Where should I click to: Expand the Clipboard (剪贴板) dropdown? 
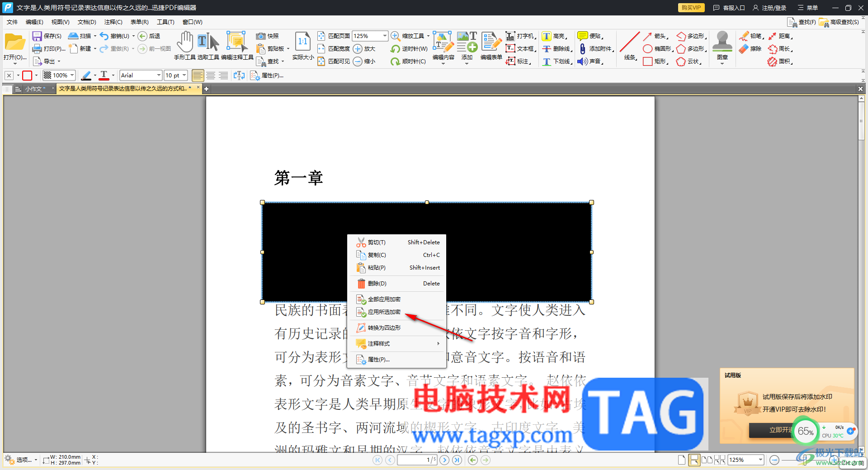[288, 49]
